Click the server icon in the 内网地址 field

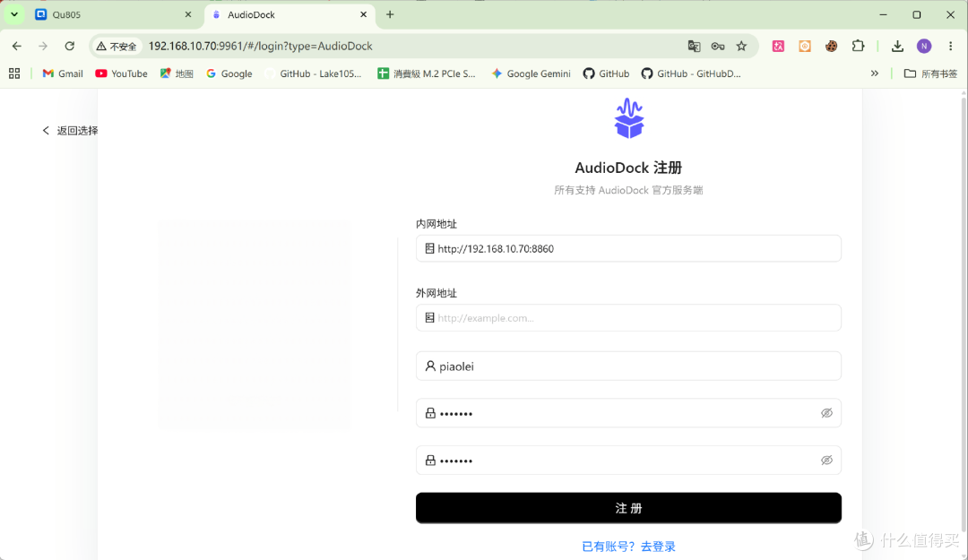[x=429, y=248]
